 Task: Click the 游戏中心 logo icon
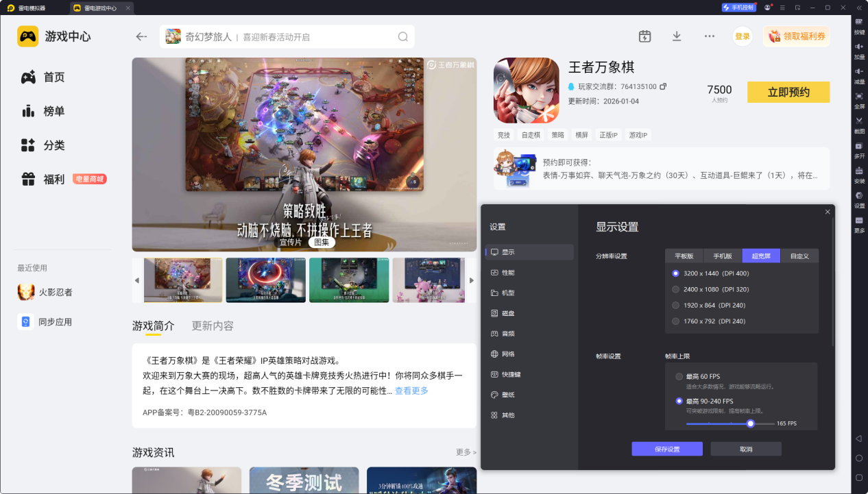pyautogui.click(x=28, y=36)
